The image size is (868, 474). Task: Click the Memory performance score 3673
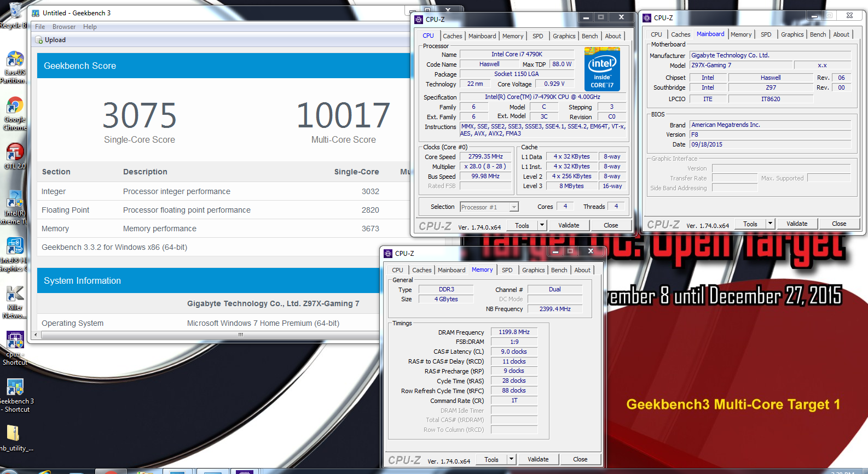point(370,229)
